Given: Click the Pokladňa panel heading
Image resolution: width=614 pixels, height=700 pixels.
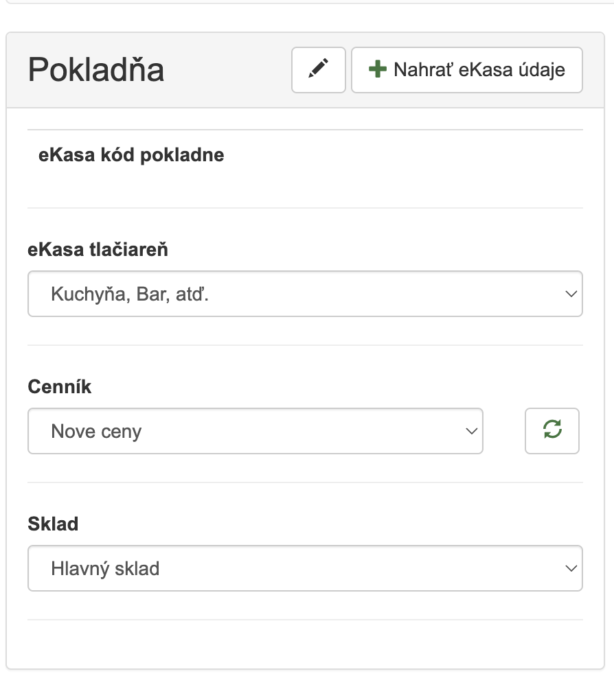Looking at the screenshot, I should 96,70.
